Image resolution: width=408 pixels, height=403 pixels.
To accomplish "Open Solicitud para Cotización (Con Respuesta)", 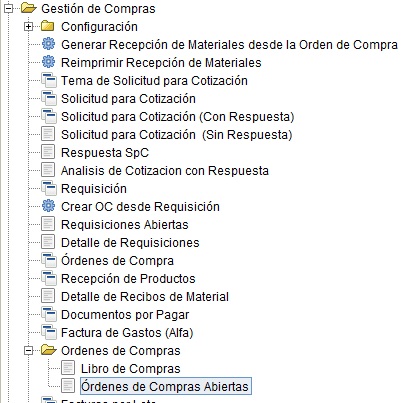I will (178, 117).
